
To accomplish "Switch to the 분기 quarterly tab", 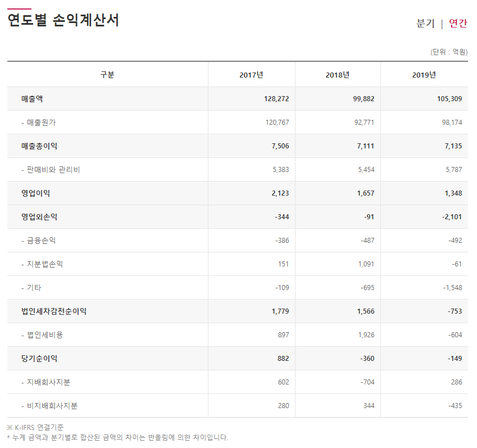I will pos(425,23).
